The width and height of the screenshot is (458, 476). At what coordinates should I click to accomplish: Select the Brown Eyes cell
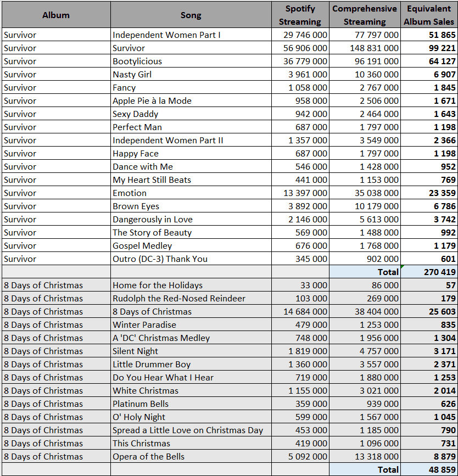tap(191, 206)
